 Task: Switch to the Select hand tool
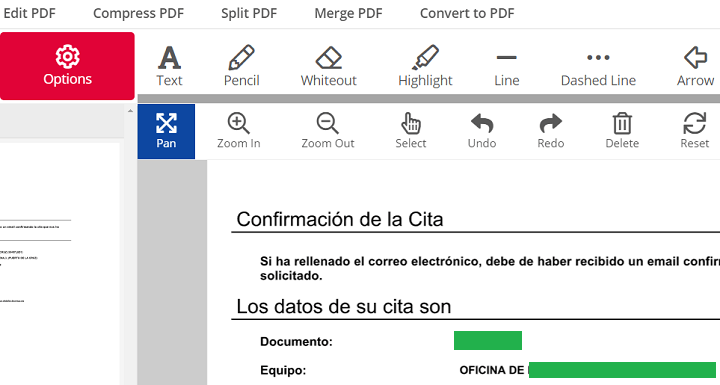[x=411, y=131]
